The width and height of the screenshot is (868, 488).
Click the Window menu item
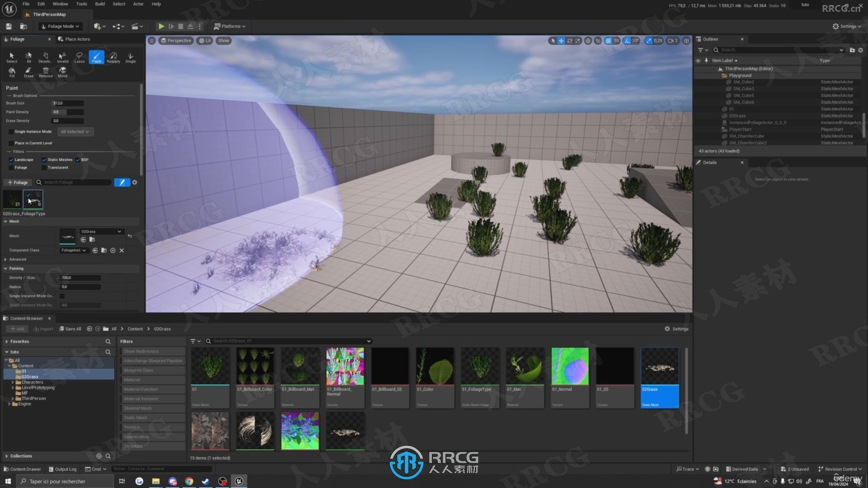(60, 4)
